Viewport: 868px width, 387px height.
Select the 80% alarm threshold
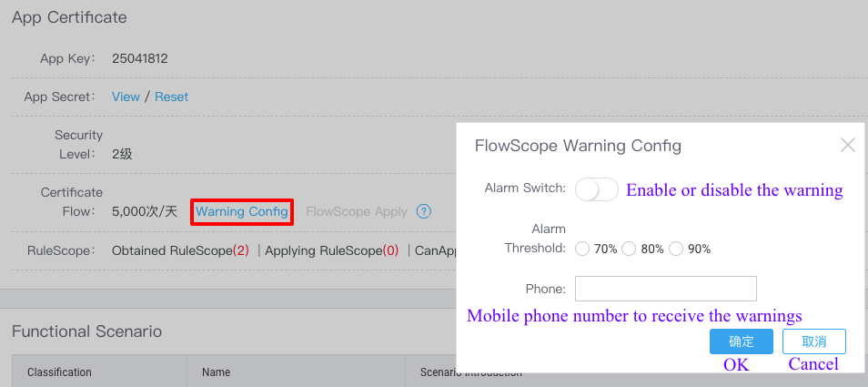629,250
